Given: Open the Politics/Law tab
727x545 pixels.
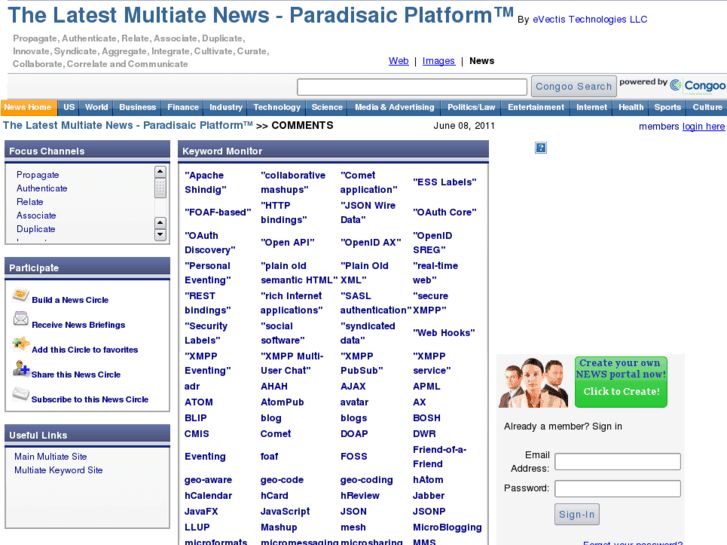Looking at the screenshot, I should pos(471,107).
